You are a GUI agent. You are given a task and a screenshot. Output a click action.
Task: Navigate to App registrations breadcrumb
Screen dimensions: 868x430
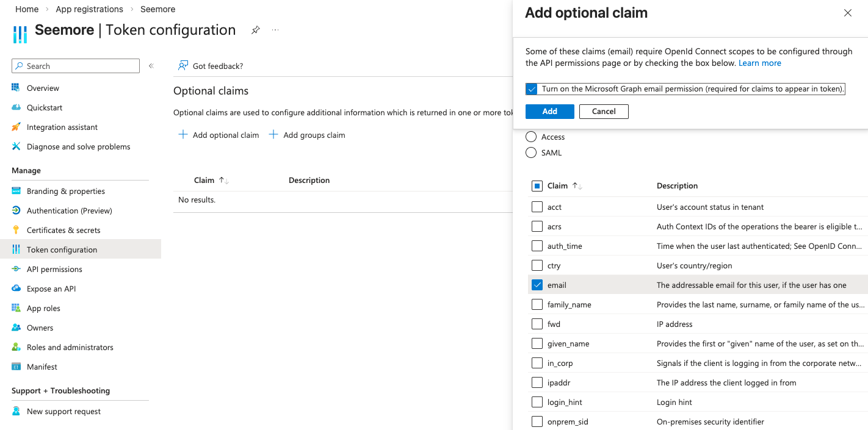click(89, 9)
